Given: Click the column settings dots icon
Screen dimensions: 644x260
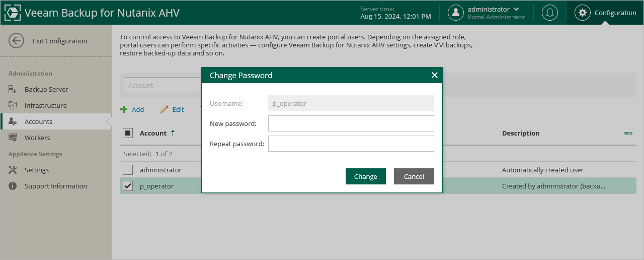Looking at the screenshot, I should pos(628,133).
